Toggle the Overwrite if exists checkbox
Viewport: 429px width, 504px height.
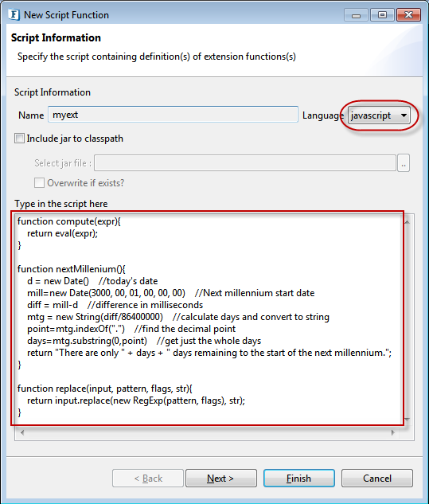pos(39,183)
